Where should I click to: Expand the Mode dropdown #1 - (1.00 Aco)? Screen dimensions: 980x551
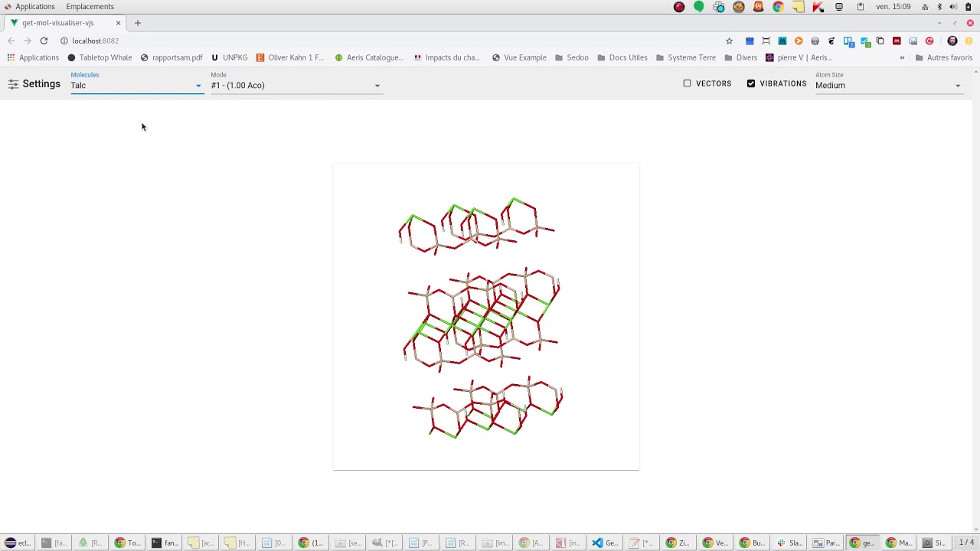296,85
